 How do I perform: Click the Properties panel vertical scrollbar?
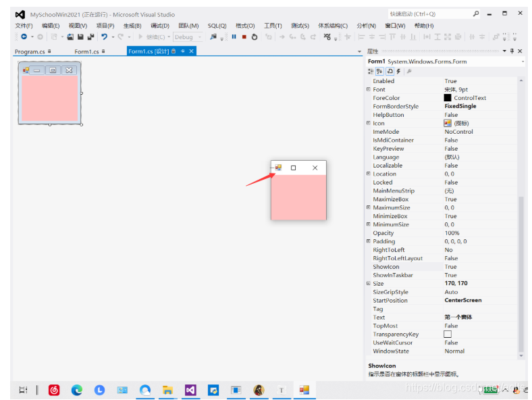(521, 218)
